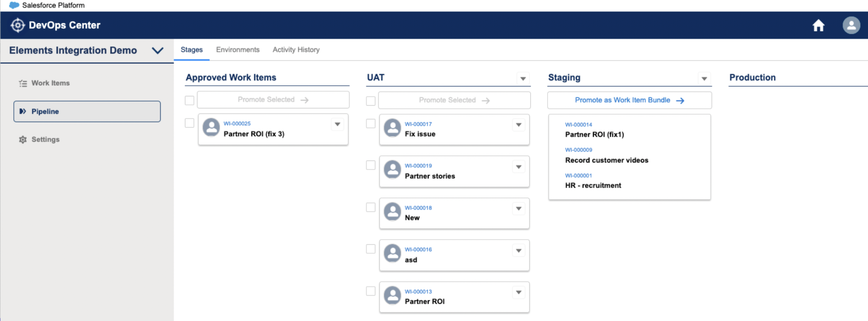868x321 pixels.
Task: Open work item link WI-000018
Action: tap(418, 208)
